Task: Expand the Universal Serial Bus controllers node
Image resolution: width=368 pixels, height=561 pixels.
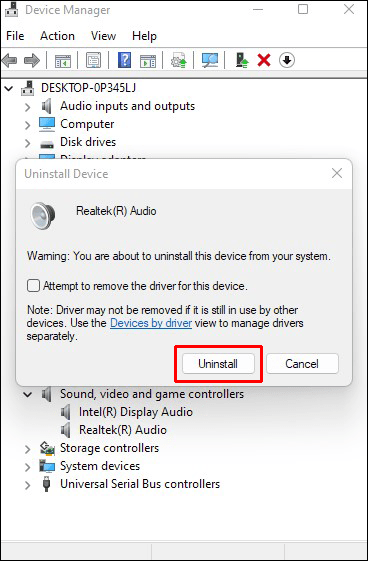Action: point(28,485)
